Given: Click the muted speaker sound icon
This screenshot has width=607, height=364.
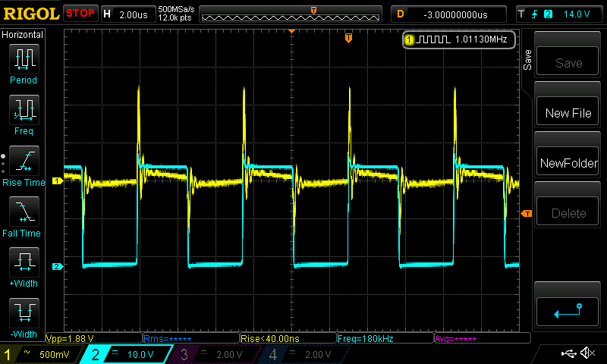Looking at the screenshot, I should pyautogui.click(x=587, y=353).
